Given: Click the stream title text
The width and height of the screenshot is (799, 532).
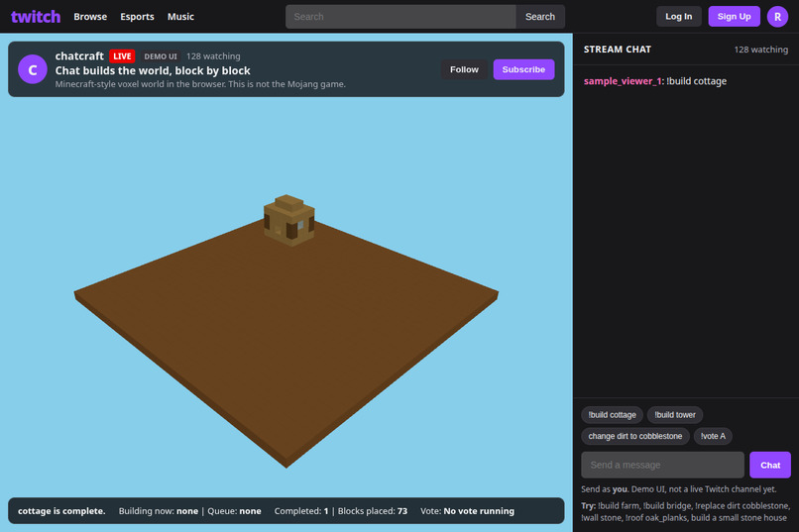Looking at the screenshot, I should click(153, 70).
